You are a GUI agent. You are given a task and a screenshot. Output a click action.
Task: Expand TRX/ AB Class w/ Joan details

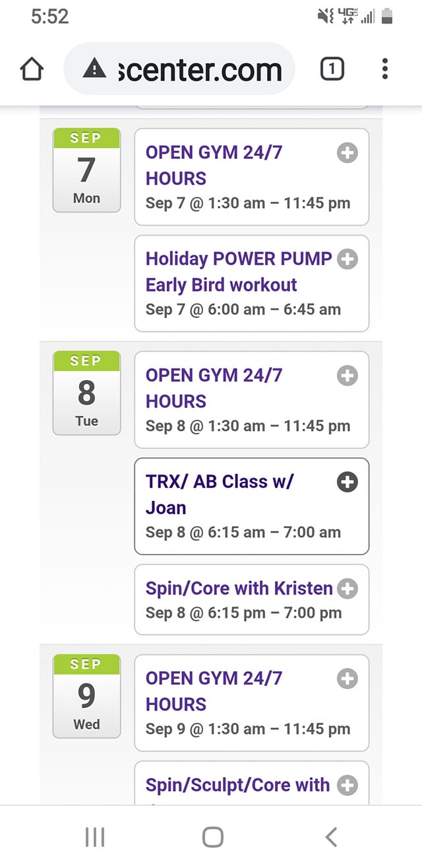click(x=347, y=483)
